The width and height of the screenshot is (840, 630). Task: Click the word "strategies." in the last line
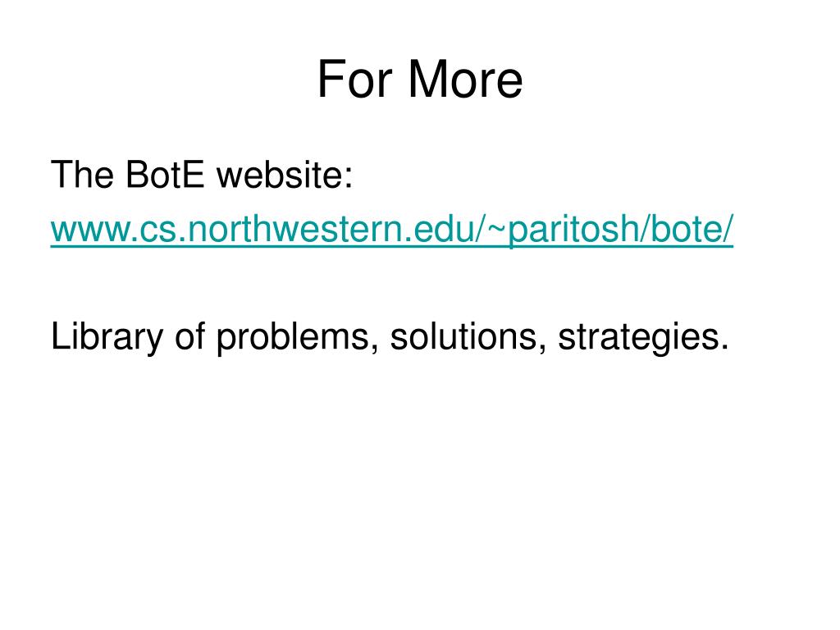pyautogui.click(x=643, y=337)
